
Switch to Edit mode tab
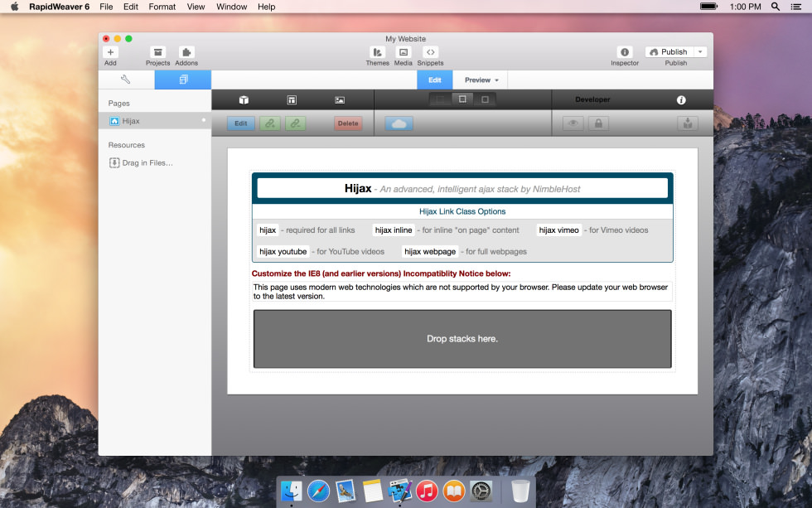(434, 80)
